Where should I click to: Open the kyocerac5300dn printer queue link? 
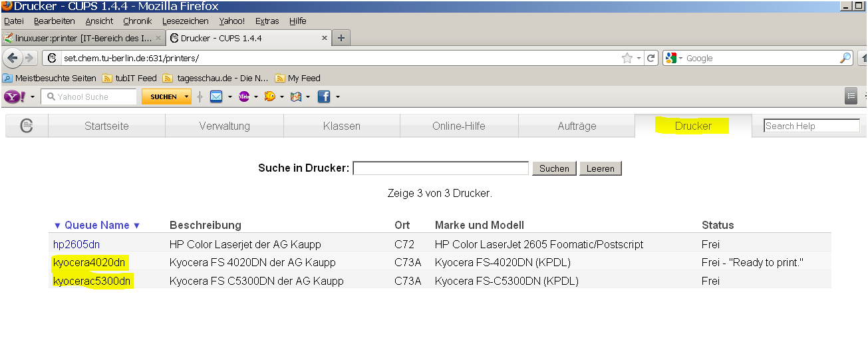point(92,281)
